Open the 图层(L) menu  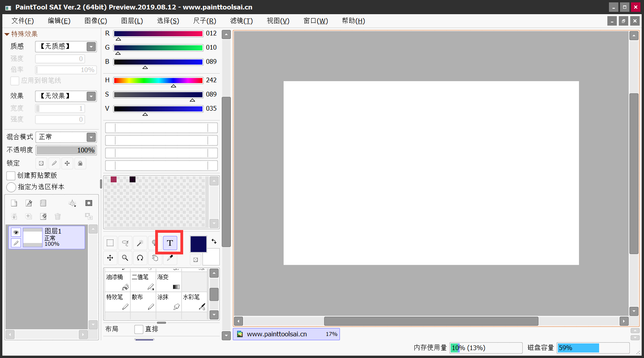click(x=132, y=21)
